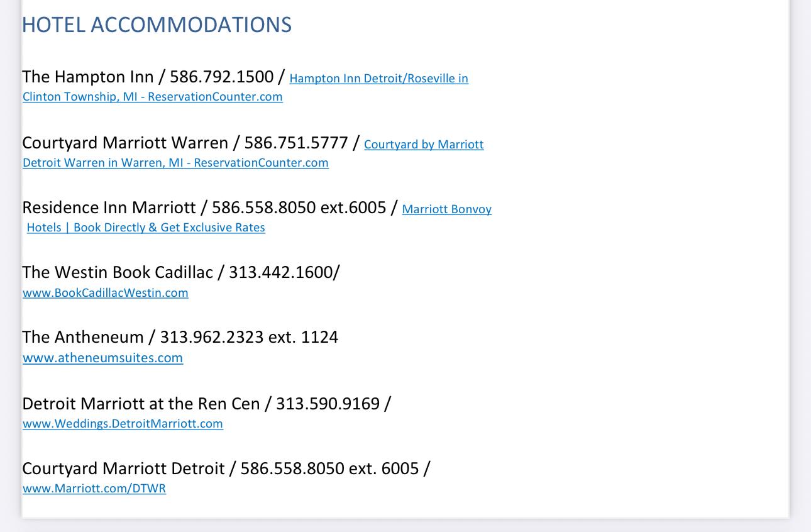Screen dimensions: 811x532
Task: Click the 586.751.5777 phone number
Action: point(296,143)
